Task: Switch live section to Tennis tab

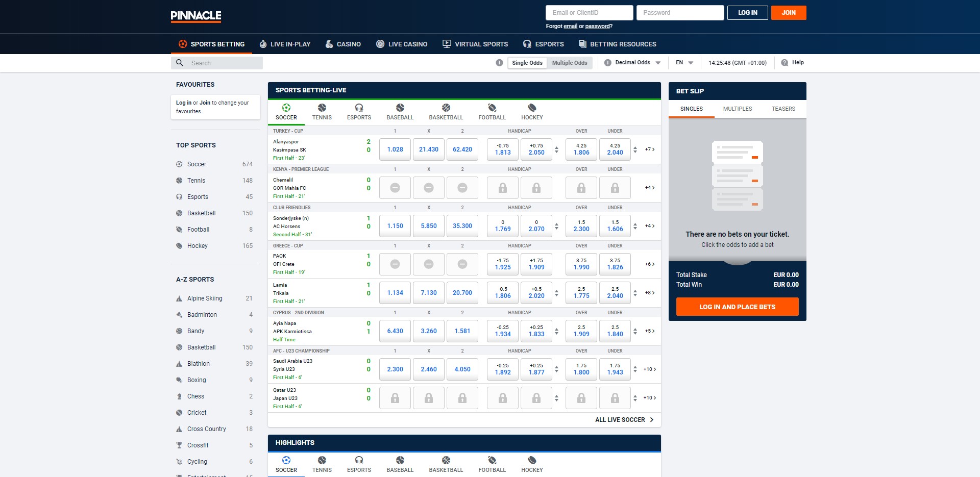Action: [322, 112]
